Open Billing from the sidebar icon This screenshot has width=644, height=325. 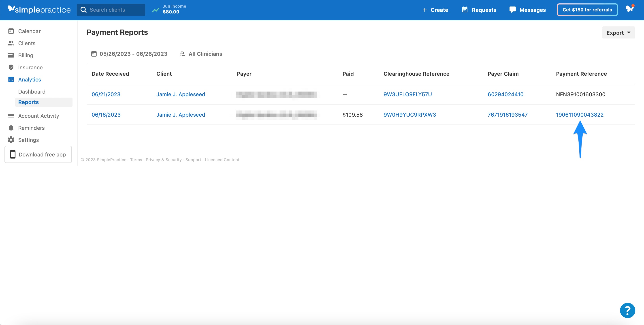[11, 55]
